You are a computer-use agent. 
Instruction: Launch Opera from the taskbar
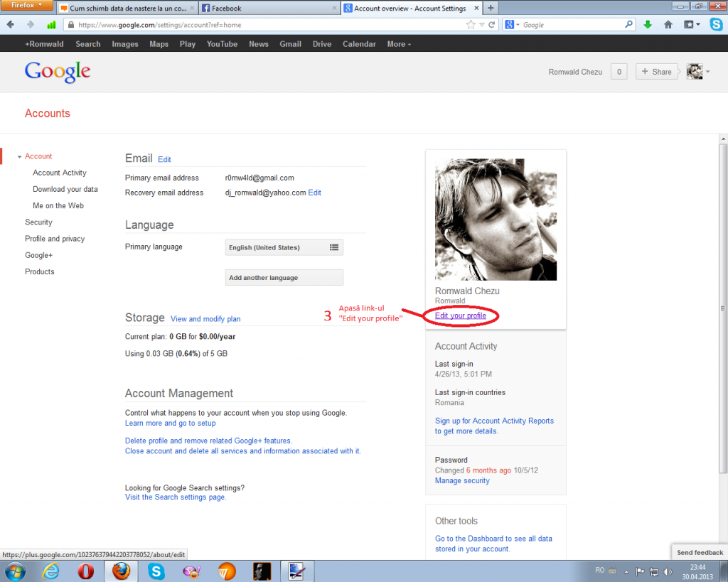[x=85, y=571]
